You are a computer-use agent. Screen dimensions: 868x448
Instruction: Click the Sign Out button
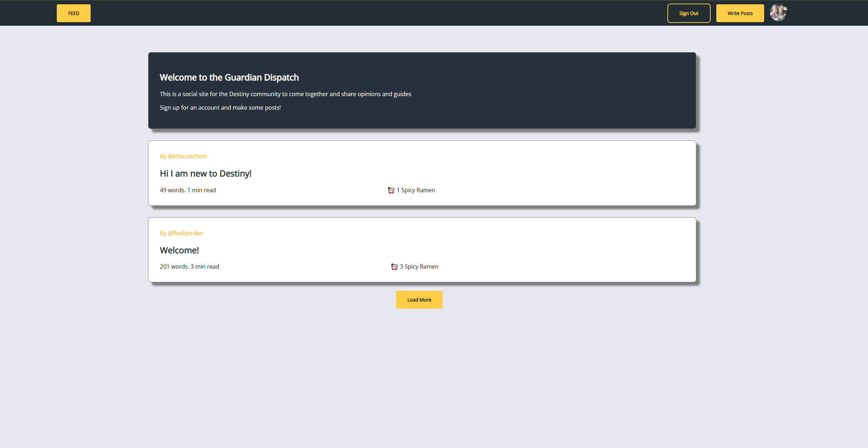[x=689, y=13]
